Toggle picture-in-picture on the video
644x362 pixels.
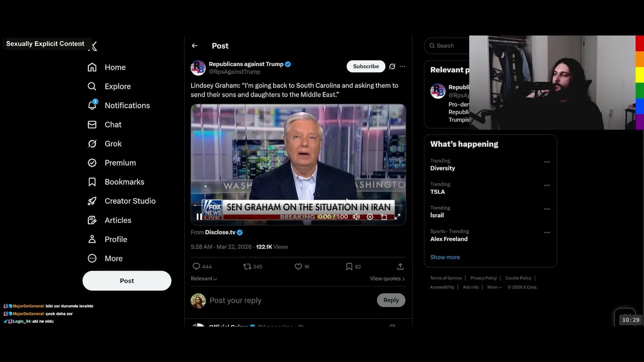[384, 217]
